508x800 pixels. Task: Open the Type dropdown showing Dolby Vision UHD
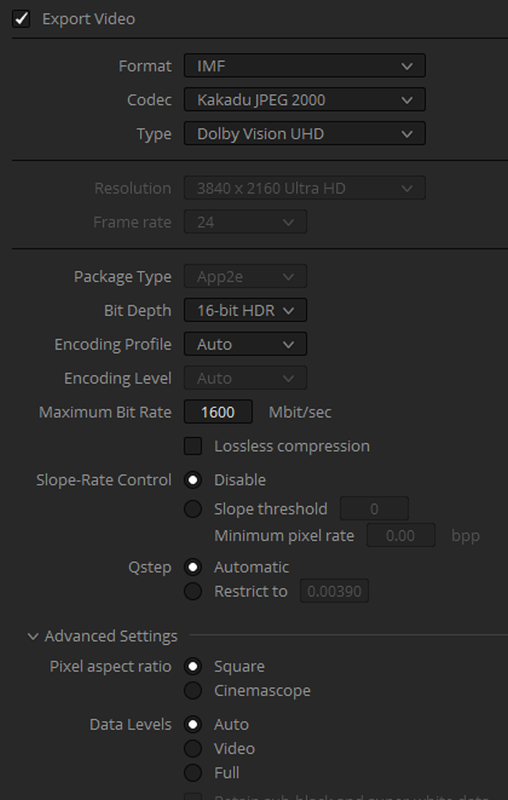(304, 134)
